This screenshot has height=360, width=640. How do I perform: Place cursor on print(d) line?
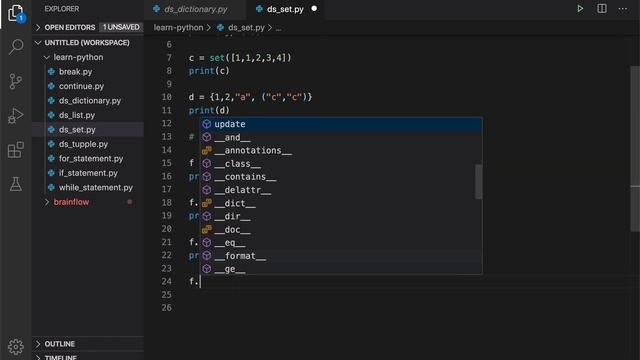[209, 110]
